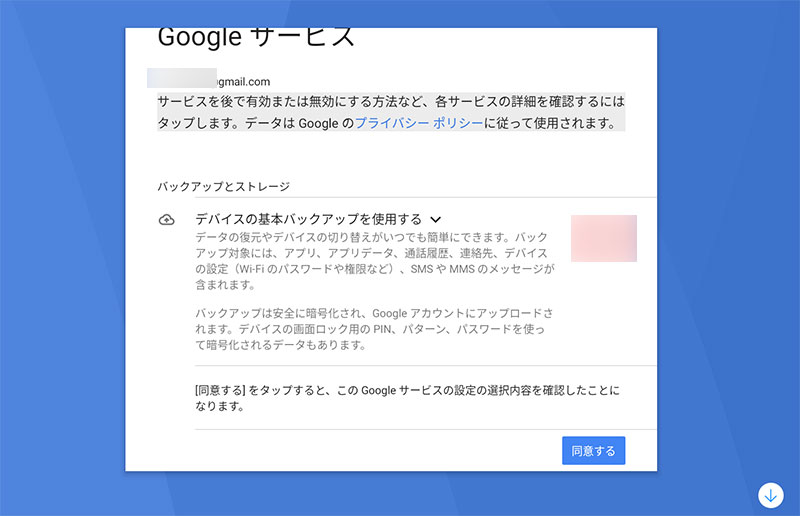This screenshot has height=516, width=800.
Task: Click the Google サービス heading
Action: 256,37
